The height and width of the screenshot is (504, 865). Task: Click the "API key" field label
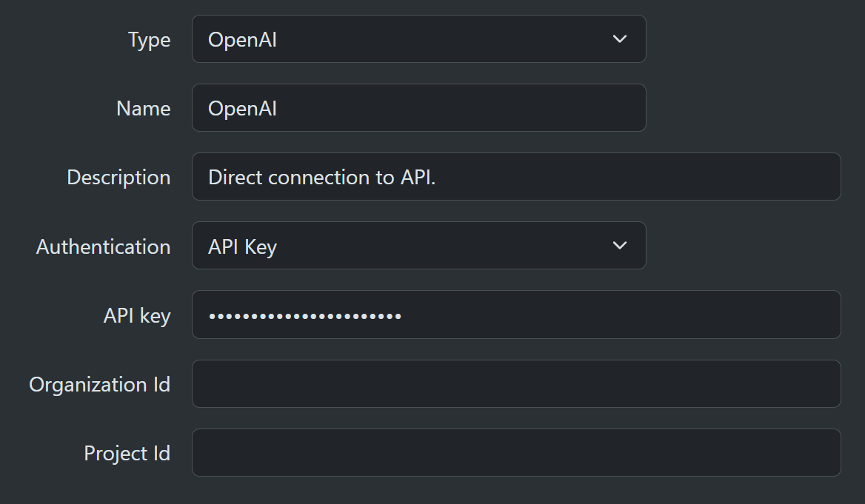(137, 316)
